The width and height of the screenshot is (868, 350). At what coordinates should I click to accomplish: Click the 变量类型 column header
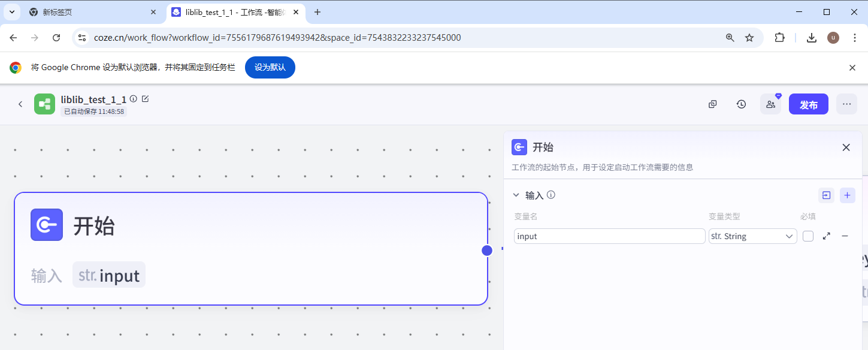pyautogui.click(x=724, y=216)
